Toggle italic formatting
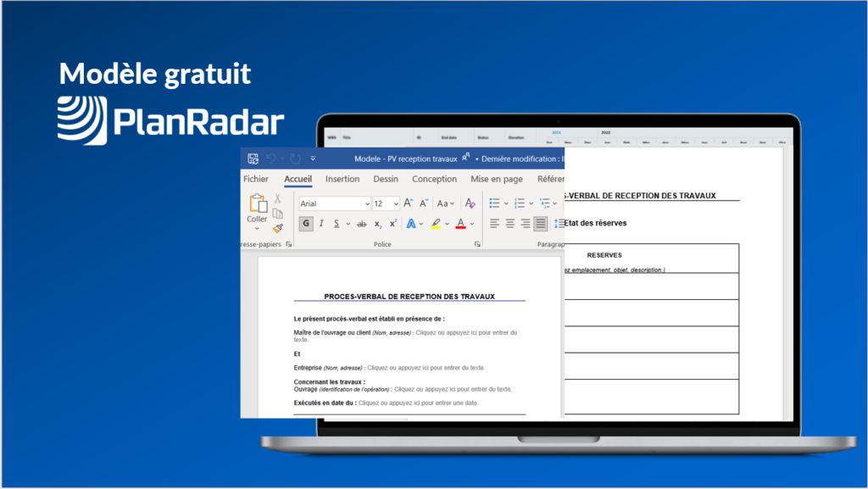The height and width of the screenshot is (489, 868). [322, 223]
